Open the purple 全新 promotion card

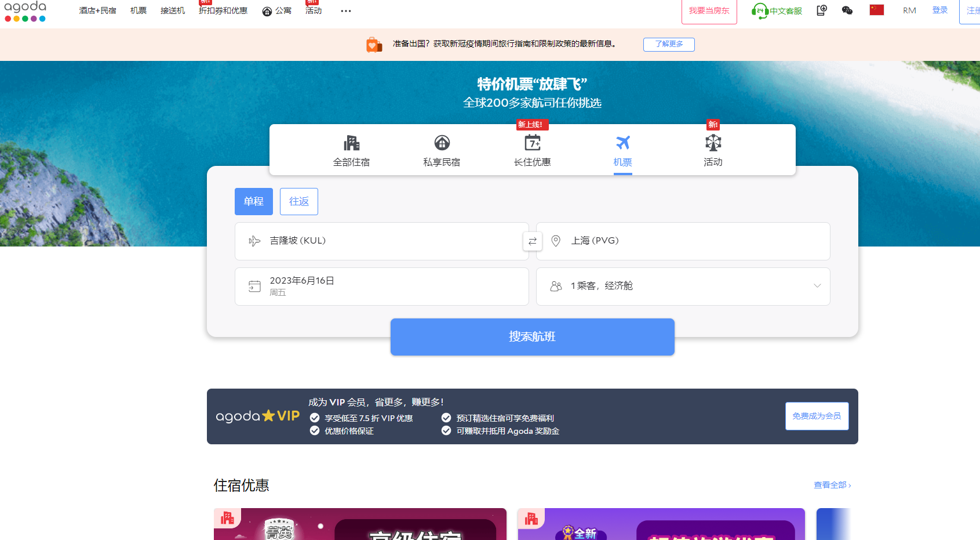click(661, 524)
